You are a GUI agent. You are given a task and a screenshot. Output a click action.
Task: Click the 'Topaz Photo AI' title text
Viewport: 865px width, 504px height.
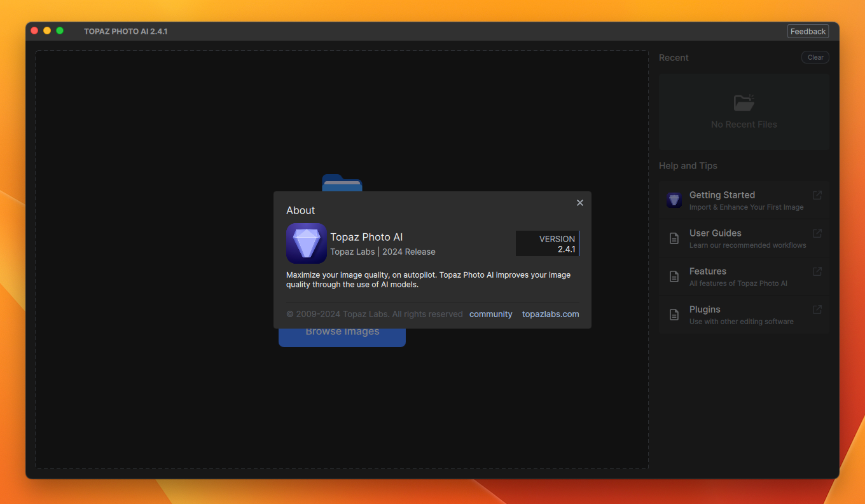tap(366, 237)
